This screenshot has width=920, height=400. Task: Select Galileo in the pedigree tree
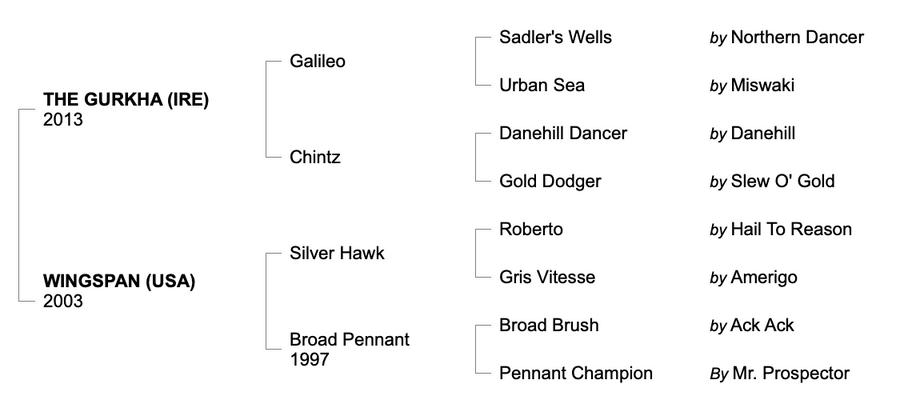tap(317, 61)
